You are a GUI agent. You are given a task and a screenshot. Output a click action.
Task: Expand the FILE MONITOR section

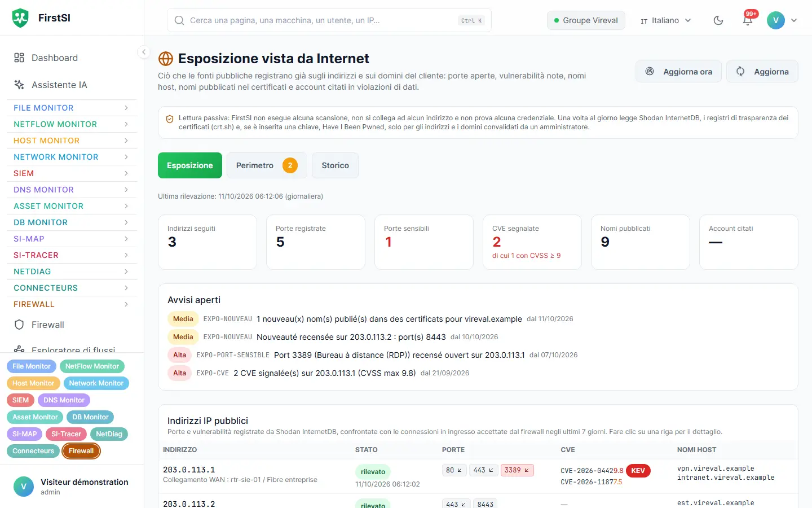72,108
